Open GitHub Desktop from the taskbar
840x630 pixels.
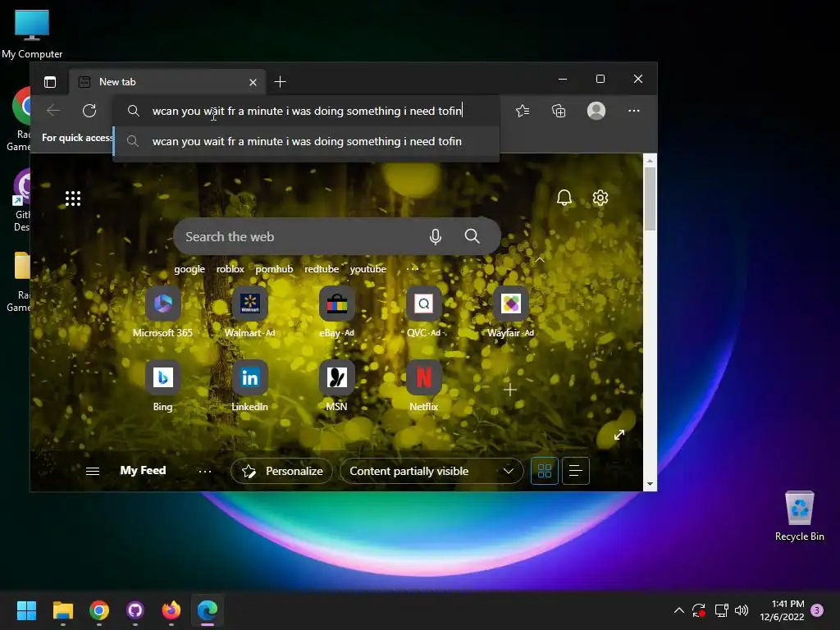pos(135,610)
